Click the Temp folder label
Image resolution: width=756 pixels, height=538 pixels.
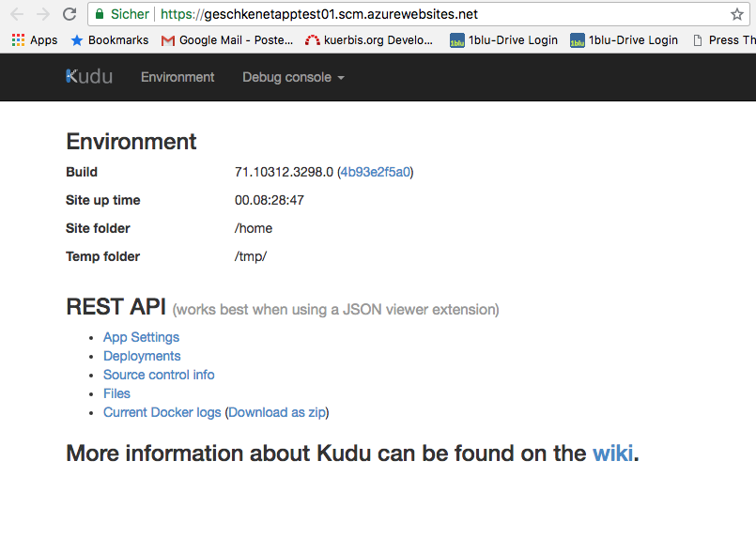(x=102, y=256)
